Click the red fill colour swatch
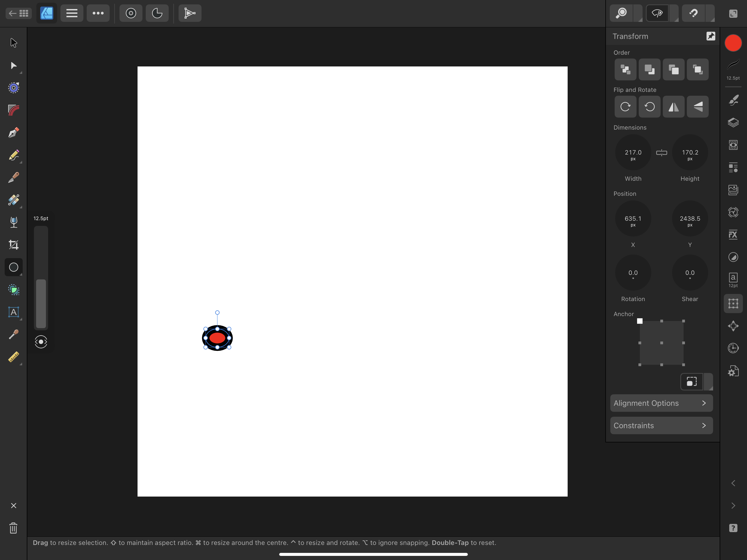The width and height of the screenshot is (747, 560). point(733,43)
